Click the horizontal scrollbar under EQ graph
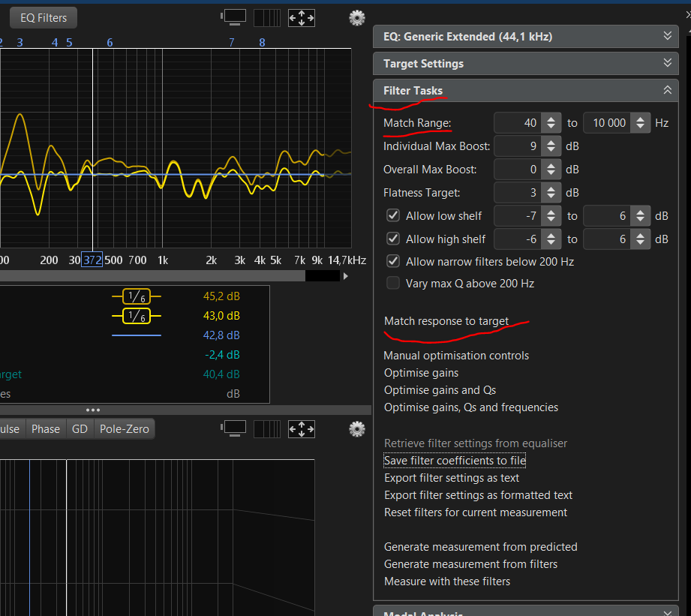 [x=152, y=276]
